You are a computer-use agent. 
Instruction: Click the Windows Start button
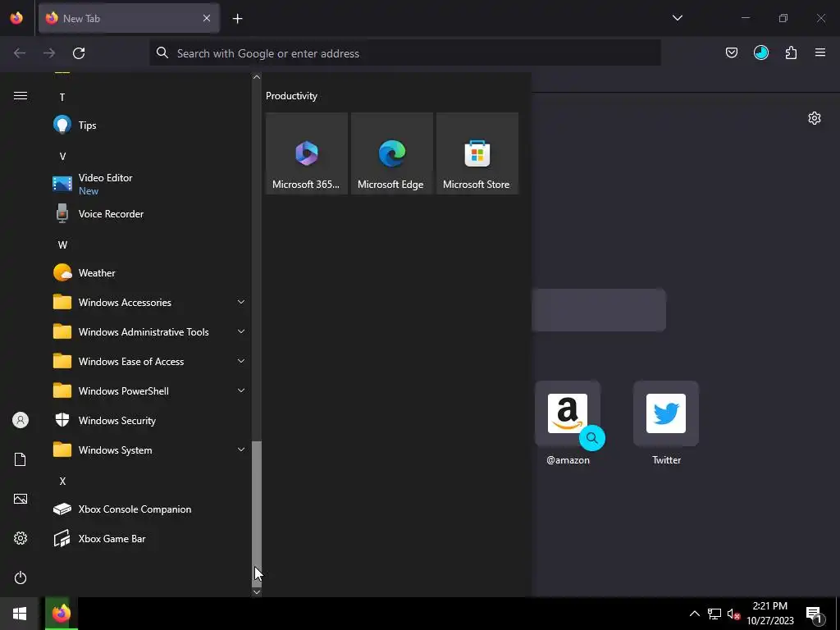[20, 614]
